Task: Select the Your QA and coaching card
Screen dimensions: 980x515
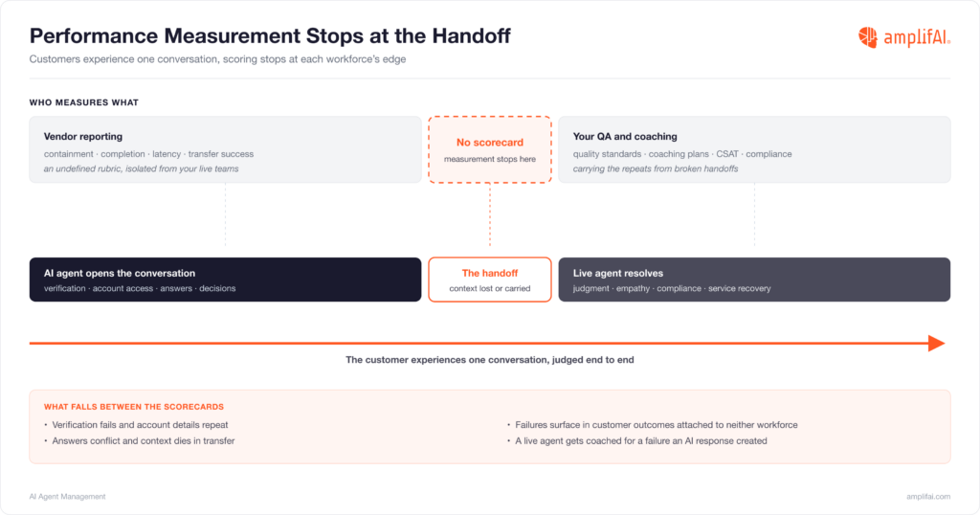Action: click(x=754, y=149)
